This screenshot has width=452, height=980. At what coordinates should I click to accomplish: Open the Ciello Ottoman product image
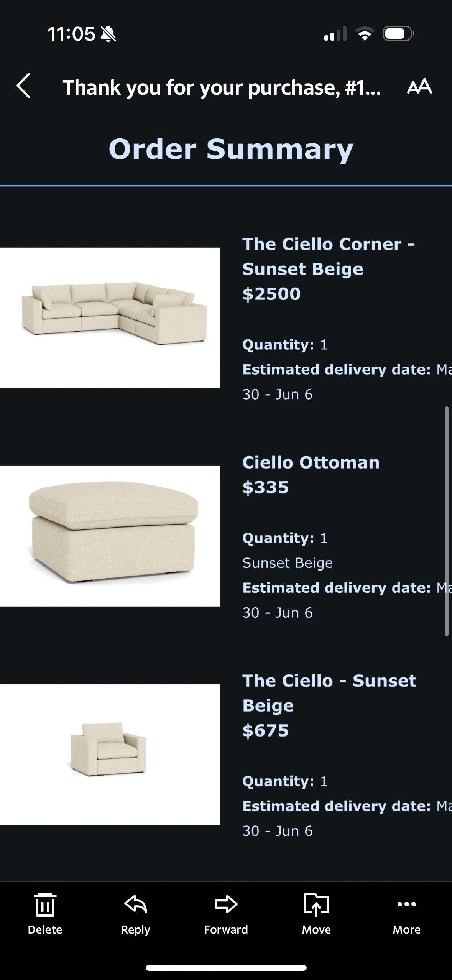(110, 536)
